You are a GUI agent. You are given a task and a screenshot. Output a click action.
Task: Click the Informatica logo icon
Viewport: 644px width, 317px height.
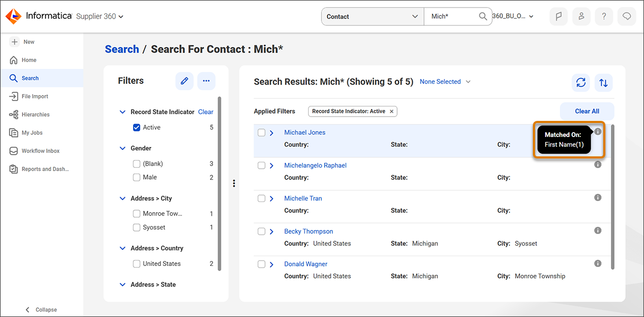tap(13, 16)
